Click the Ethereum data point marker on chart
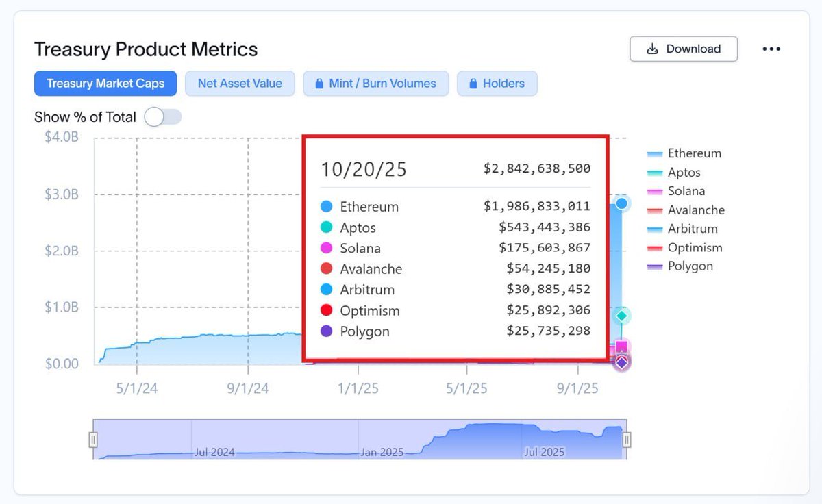 coord(621,203)
